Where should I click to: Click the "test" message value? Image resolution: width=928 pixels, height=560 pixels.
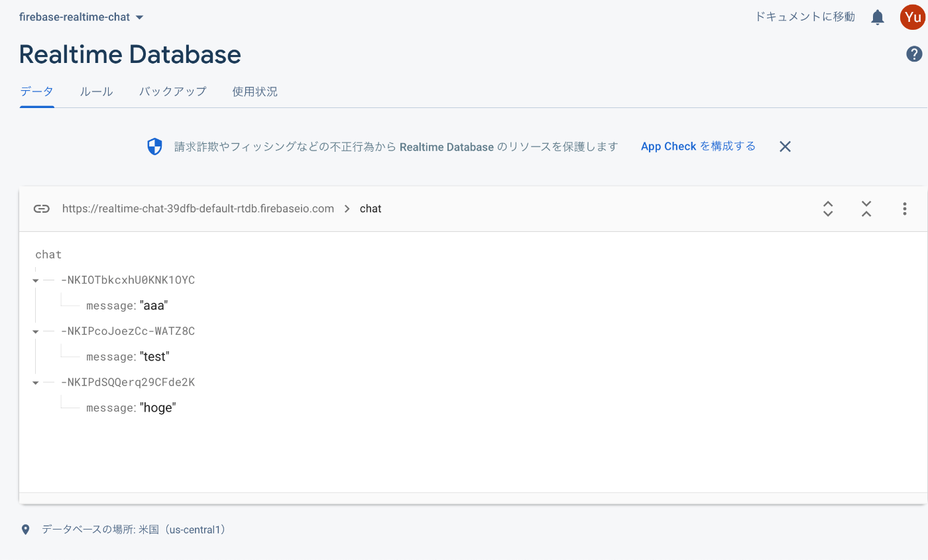coord(154,357)
